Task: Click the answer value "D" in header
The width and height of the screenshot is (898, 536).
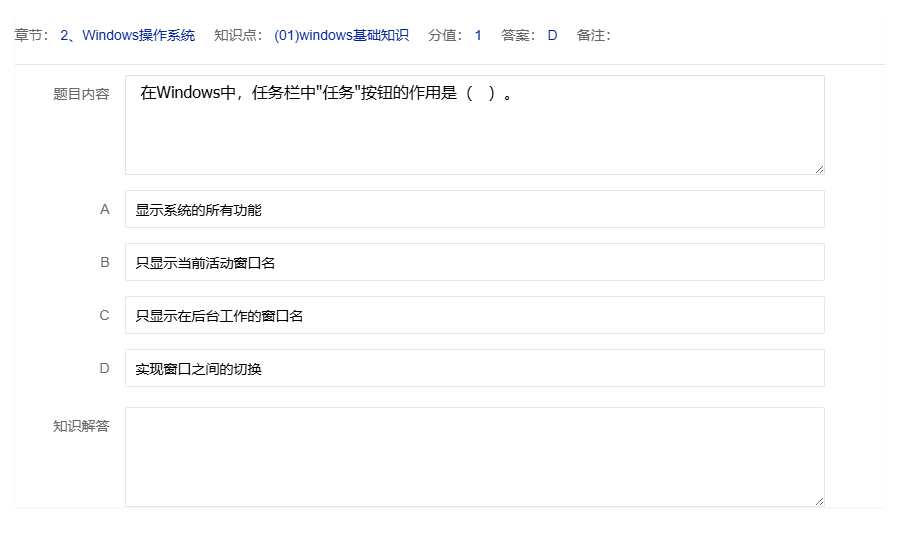Action: coord(552,35)
